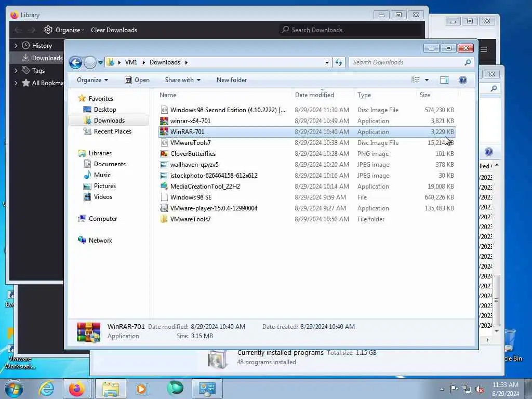Open the Windows Start menu
This screenshot has width=532, height=399.
point(14,389)
